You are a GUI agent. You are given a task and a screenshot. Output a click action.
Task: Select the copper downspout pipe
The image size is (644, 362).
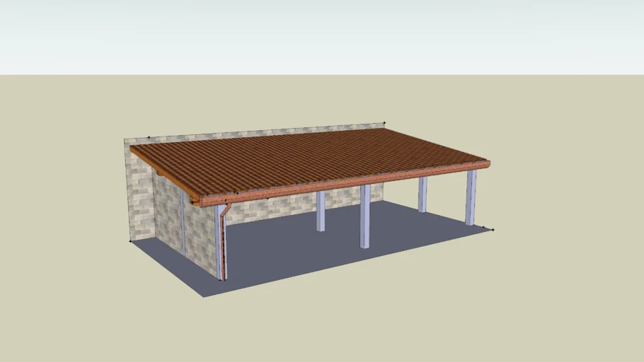224,241
